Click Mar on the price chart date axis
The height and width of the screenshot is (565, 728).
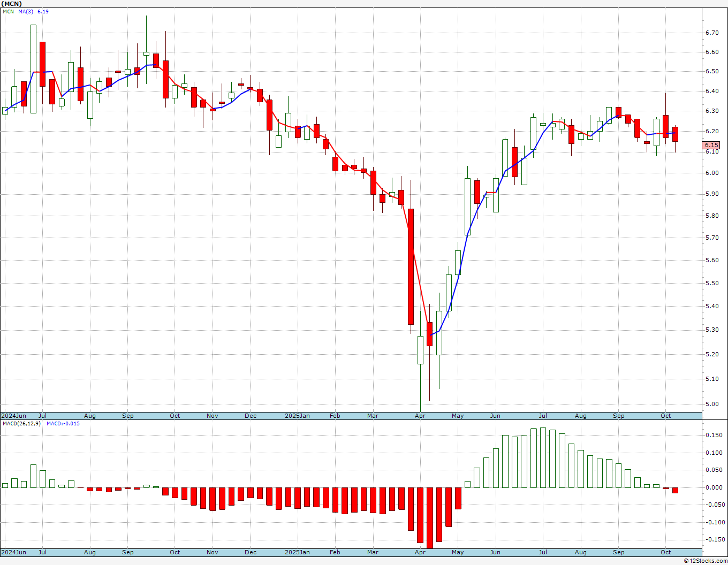coord(373,416)
